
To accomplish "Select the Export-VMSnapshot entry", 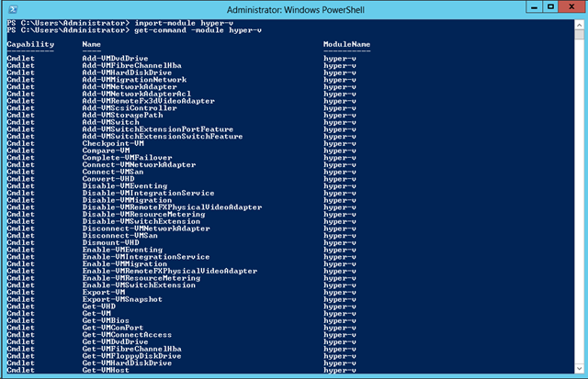I will tap(122, 299).
